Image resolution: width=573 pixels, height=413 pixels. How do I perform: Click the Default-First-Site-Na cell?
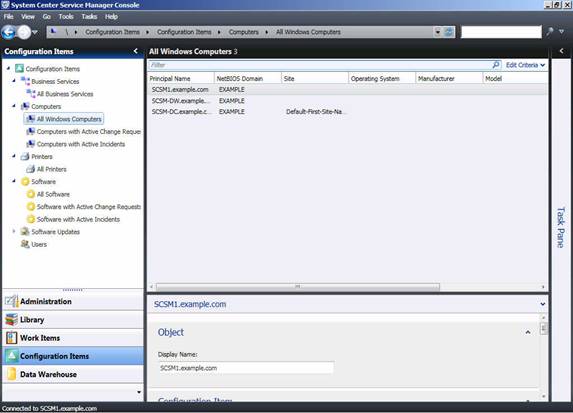point(316,111)
